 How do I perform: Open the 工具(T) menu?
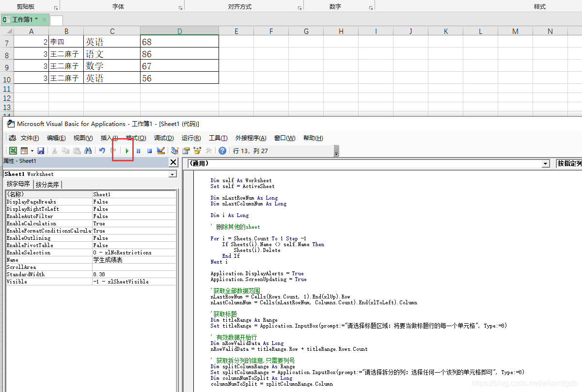pyautogui.click(x=218, y=138)
